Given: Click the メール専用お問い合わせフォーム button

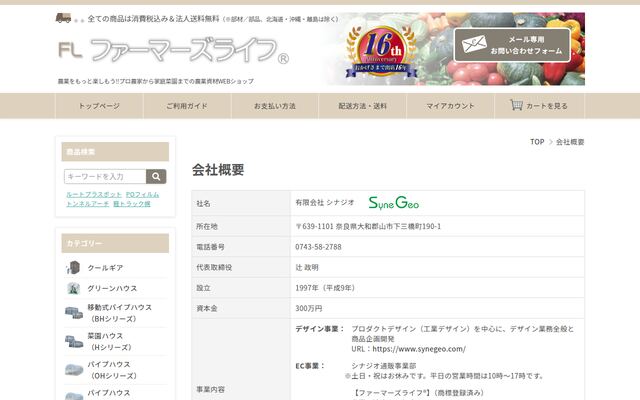Looking at the screenshot, I should click(x=512, y=45).
